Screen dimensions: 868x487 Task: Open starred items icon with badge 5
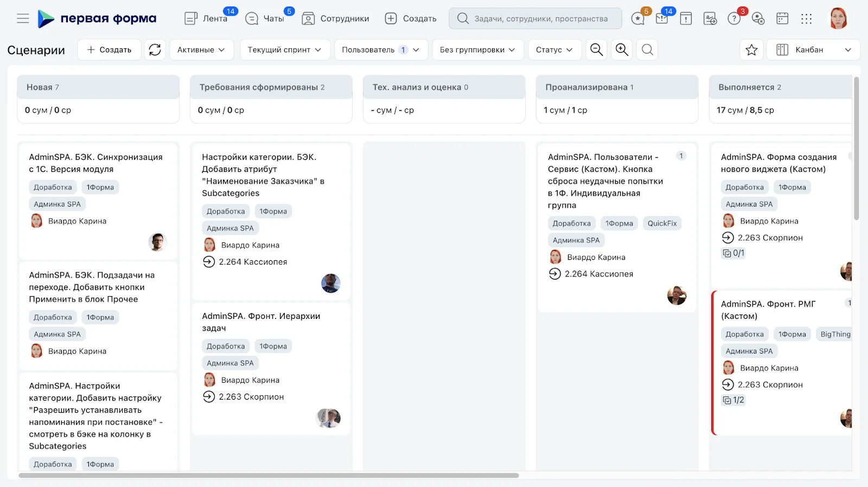[638, 18]
